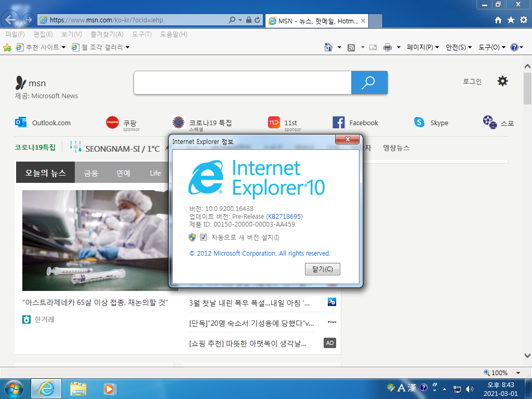
Task: Switch to the 금융 news tab
Action: 91,173
